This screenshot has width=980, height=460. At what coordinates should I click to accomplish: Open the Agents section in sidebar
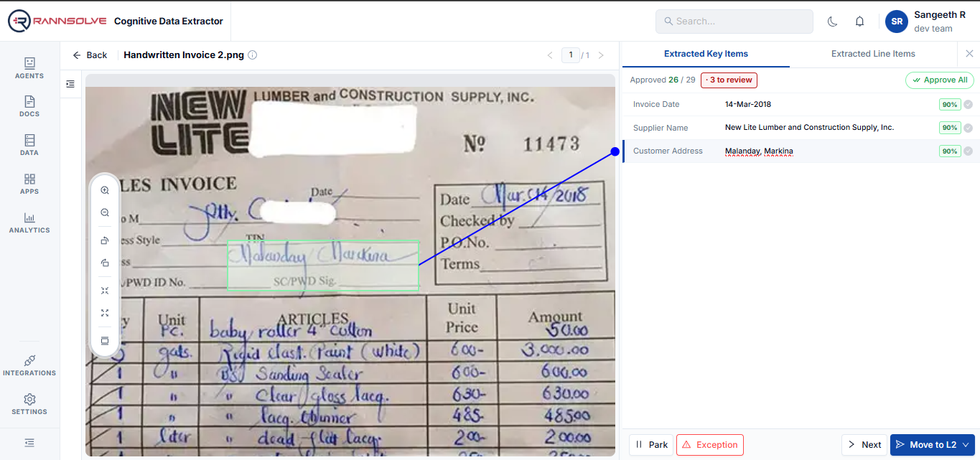pyautogui.click(x=29, y=68)
